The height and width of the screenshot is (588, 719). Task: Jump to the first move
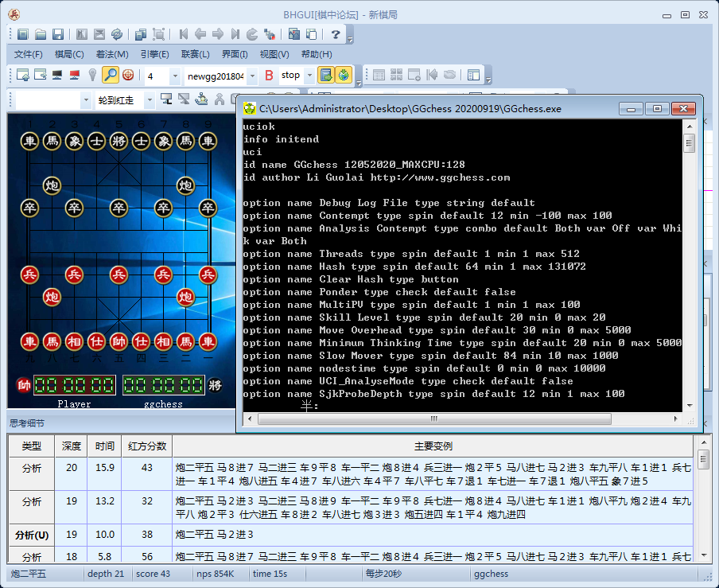(184, 34)
